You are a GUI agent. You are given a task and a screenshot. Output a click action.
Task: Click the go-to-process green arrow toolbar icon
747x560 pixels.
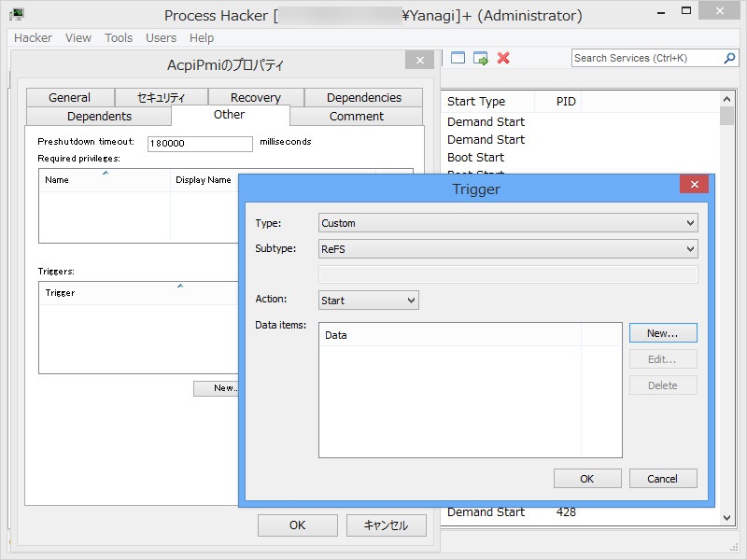pyautogui.click(x=481, y=58)
